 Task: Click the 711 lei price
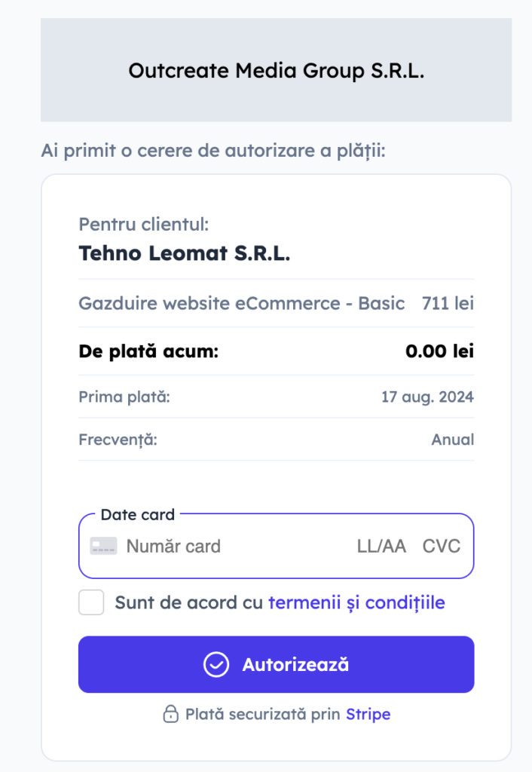pyautogui.click(x=448, y=304)
